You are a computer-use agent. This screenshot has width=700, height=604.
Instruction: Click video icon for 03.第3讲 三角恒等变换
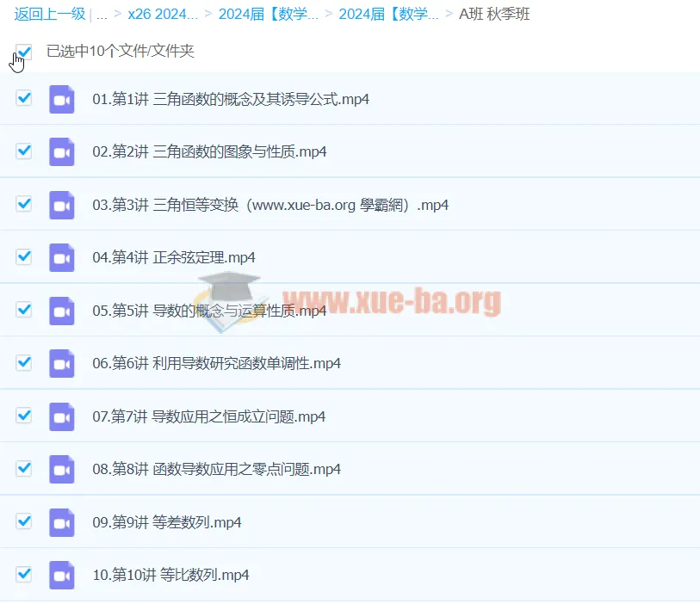[62, 205]
